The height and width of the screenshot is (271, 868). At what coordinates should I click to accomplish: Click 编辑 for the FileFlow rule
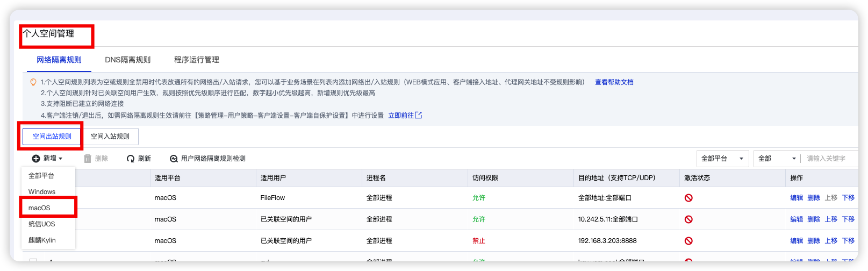tap(796, 198)
